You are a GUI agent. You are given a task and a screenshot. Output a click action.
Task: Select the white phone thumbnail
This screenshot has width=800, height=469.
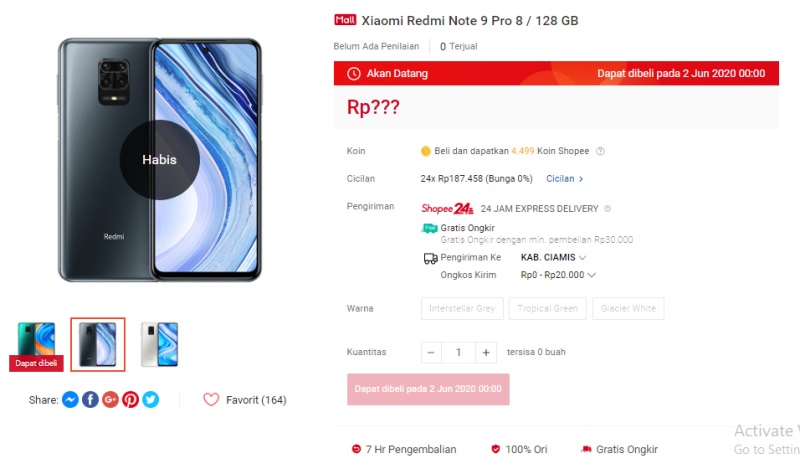pos(159,344)
